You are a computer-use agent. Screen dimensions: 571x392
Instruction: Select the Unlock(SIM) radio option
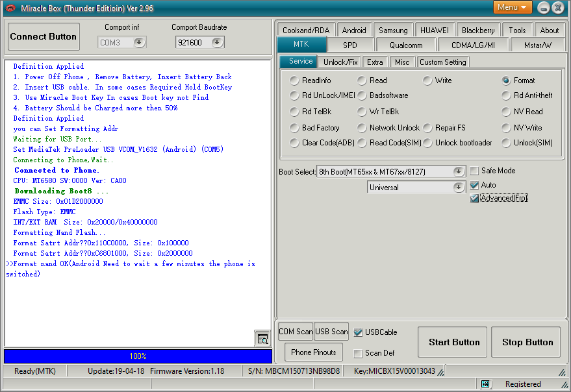(527, 143)
